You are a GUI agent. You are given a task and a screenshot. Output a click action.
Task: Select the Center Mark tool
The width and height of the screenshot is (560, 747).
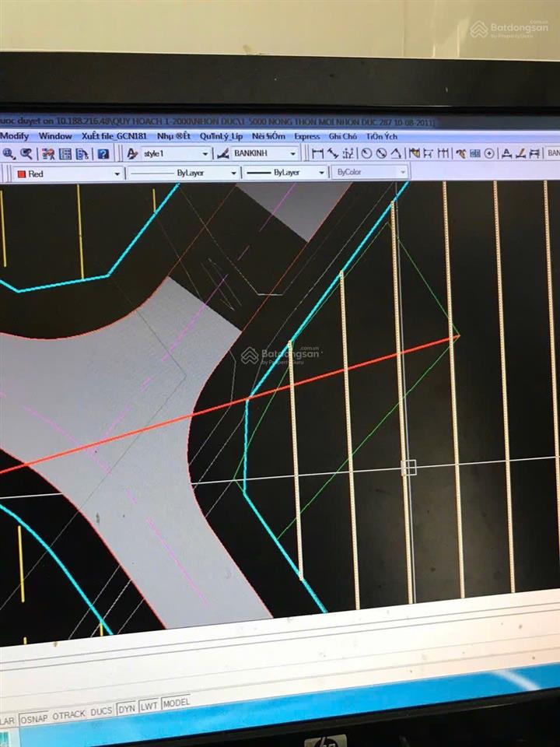point(489,153)
